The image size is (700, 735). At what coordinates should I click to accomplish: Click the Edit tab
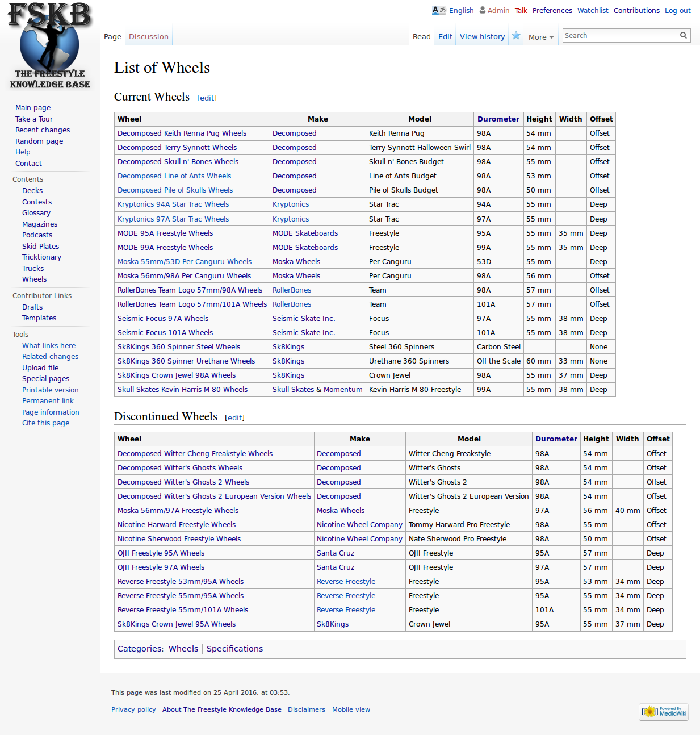pos(445,37)
